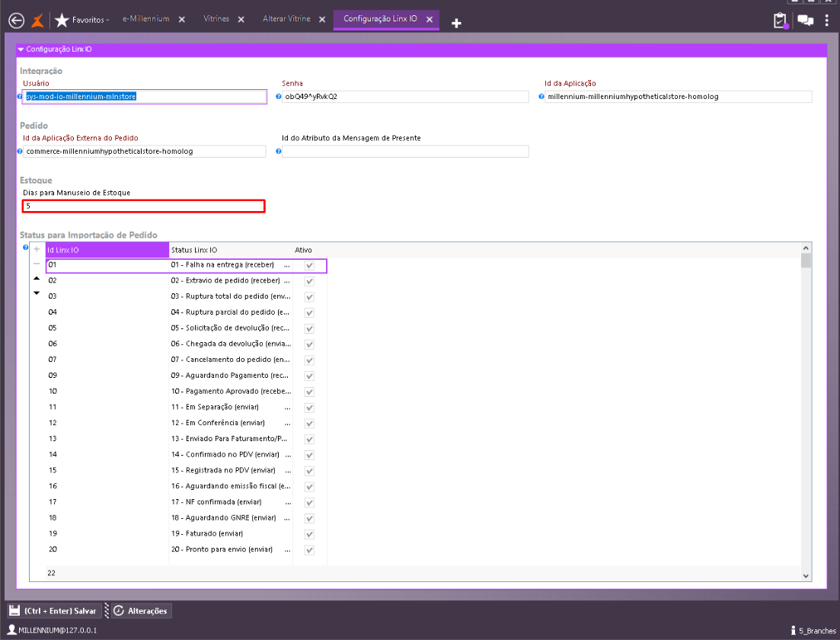Image resolution: width=840 pixels, height=640 pixels.
Task: Click help icon beside status grid
Action: point(25,248)
